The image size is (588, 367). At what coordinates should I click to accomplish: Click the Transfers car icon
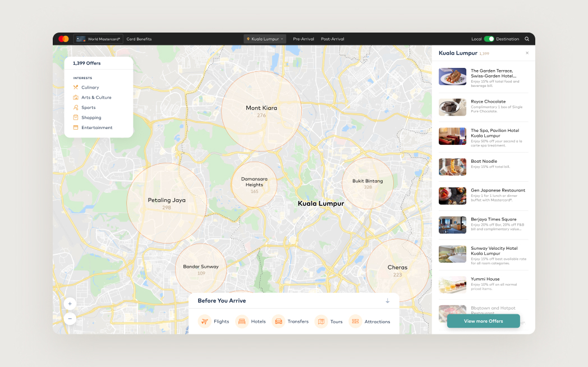278,322
